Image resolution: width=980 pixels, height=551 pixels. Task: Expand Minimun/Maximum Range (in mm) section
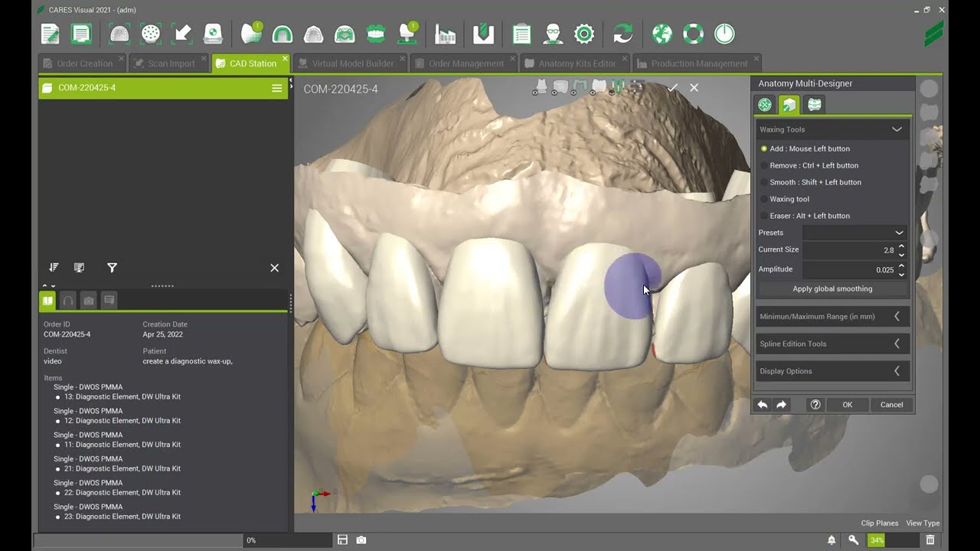[x=833, y=316]
